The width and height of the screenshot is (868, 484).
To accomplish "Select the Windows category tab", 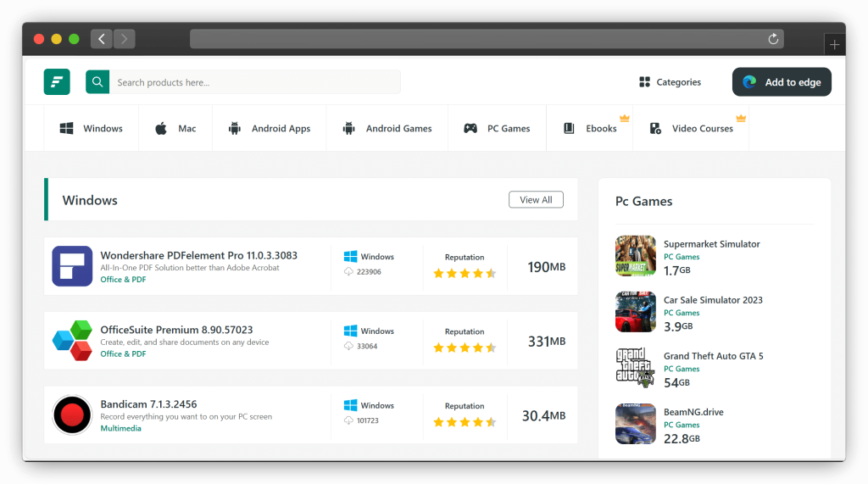I will [92, 129].
